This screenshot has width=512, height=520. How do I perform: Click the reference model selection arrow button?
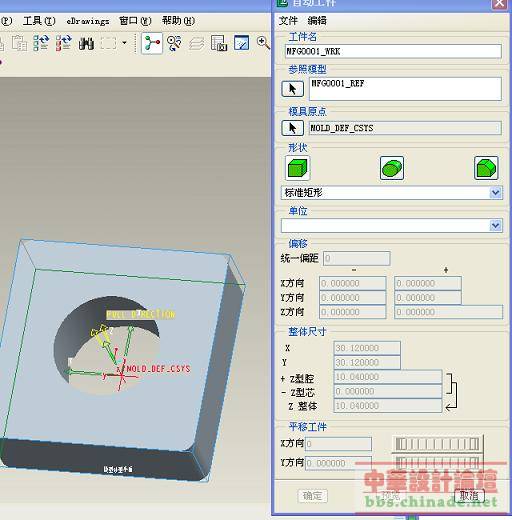click(292, 89)
